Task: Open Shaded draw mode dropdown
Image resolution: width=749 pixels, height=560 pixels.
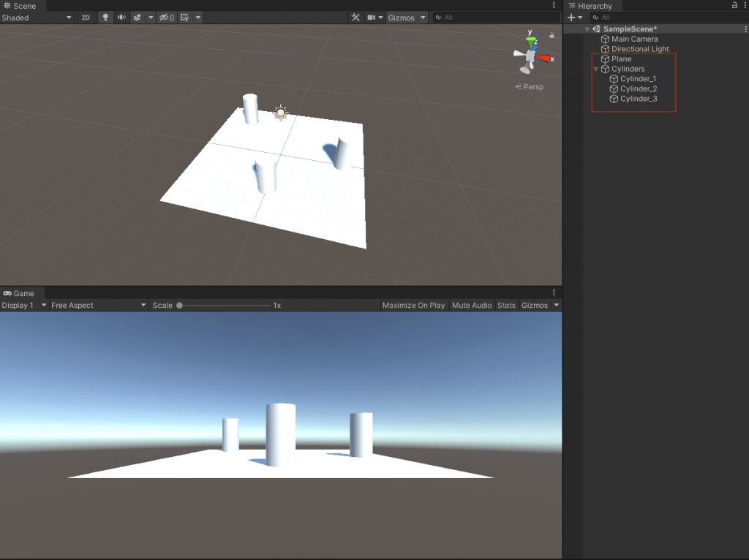Action: coord(37,18)
